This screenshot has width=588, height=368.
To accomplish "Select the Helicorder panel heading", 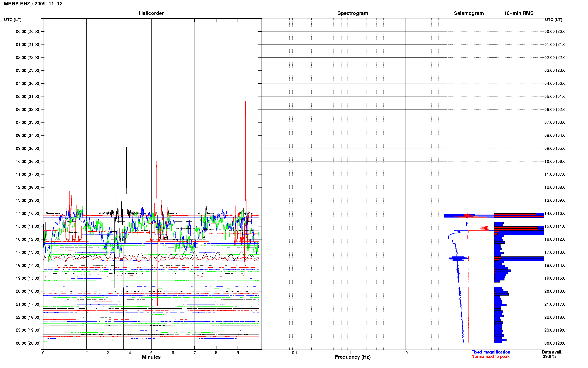I will pyautogui.click(x=151, y=13).
